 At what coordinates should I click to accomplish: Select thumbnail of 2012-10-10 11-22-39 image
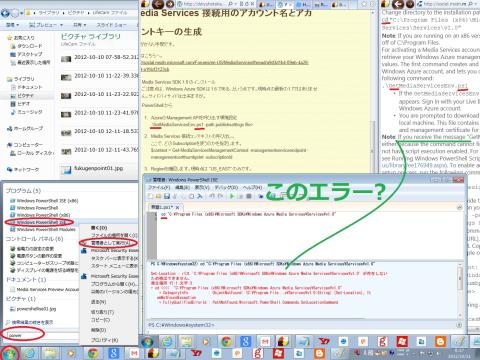point(66,78)
